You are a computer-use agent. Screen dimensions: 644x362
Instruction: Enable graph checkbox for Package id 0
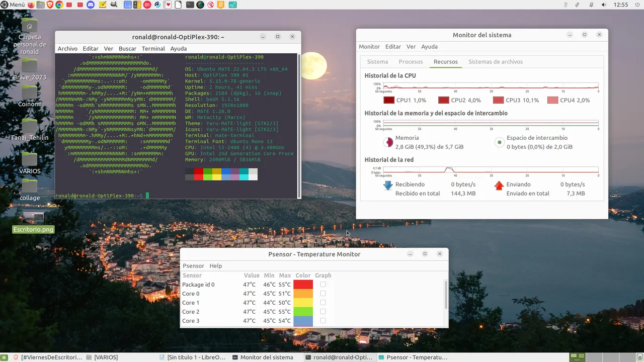[323, 285]
